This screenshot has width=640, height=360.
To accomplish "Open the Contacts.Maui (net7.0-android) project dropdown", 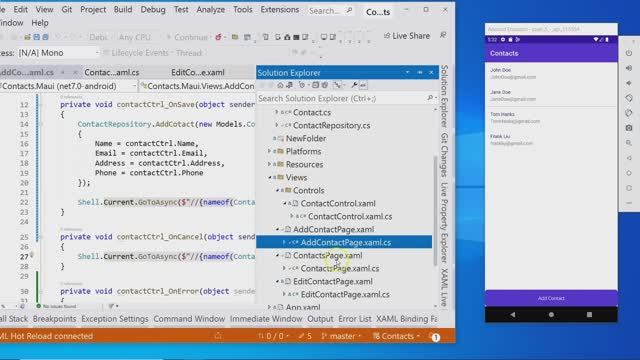I will (68, 86).
